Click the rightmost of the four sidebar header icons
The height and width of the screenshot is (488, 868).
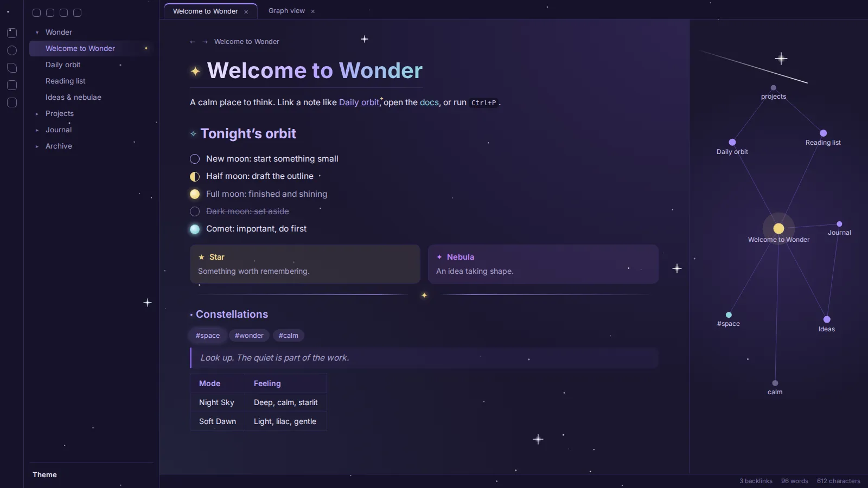[x=78, y=12]
